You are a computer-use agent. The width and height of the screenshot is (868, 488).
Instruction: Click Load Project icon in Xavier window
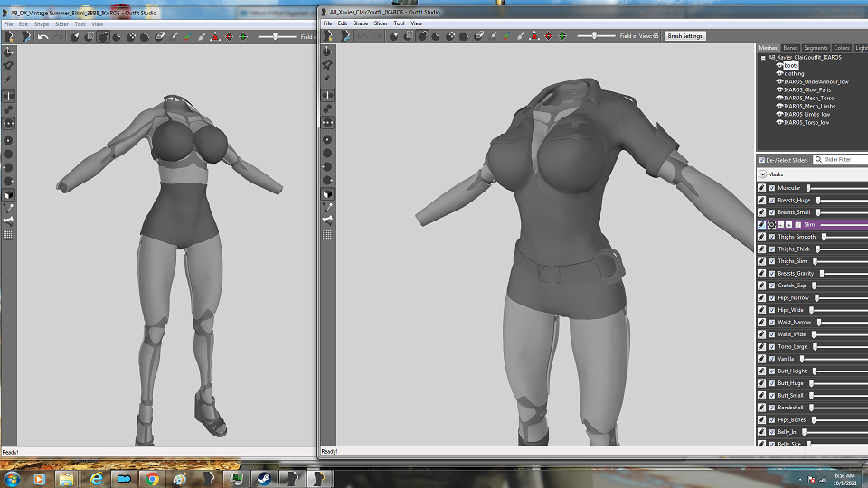click(x=345, y=36)
